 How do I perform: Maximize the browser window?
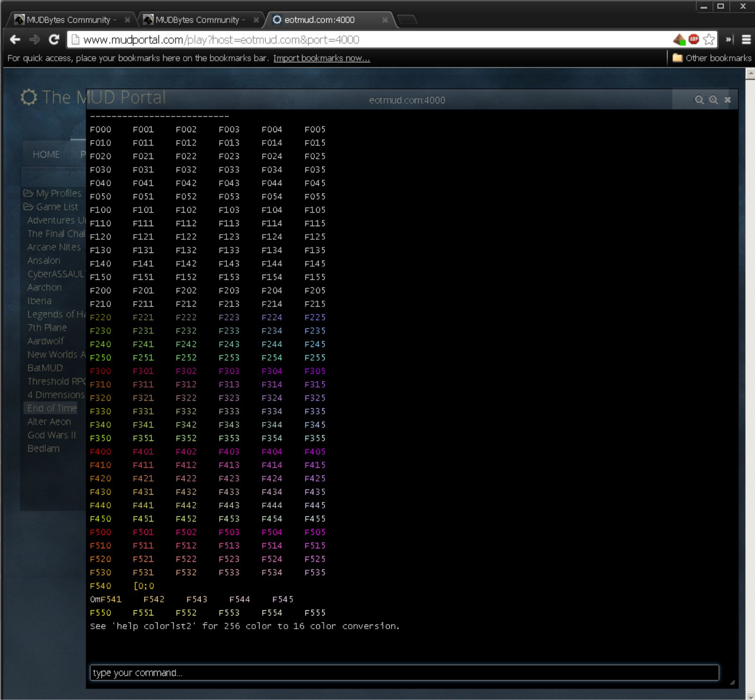(721, 6)
